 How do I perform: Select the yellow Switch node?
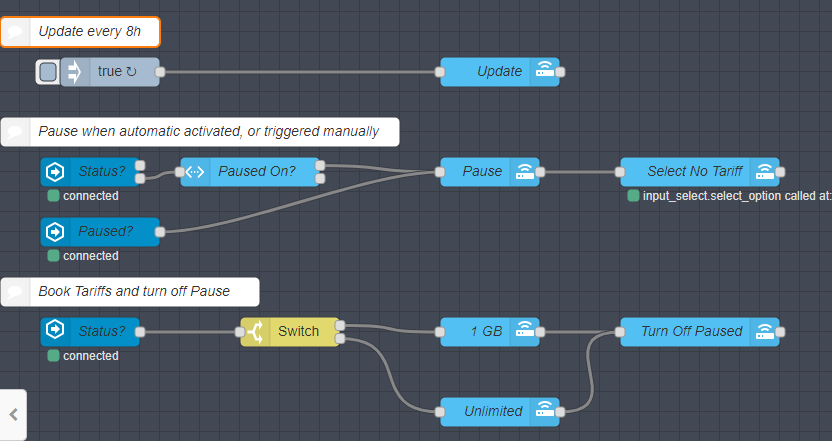pos(290,332)
